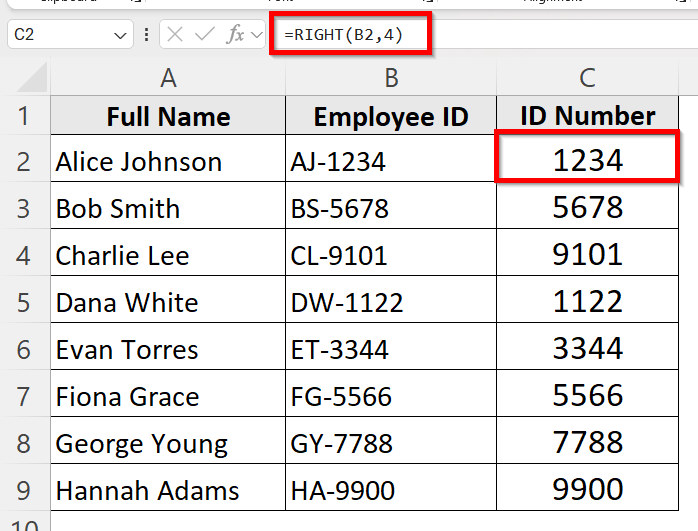This screenshot has height=531, width=698.
Task: Click the Full Name header cell
Action: pos(168,116)
